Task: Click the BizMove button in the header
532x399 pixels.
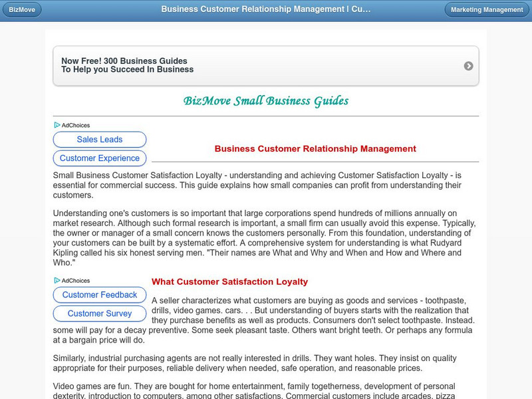Action: coord(22,10)
